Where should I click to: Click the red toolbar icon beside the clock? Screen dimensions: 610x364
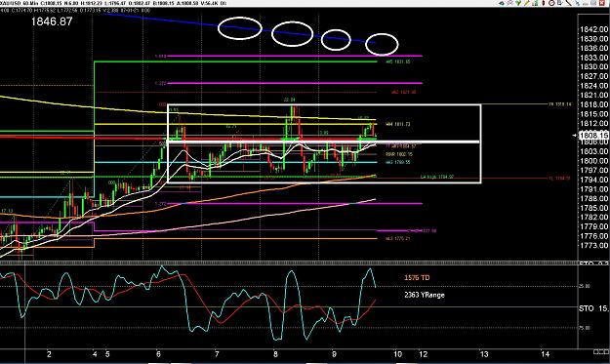[x=544, y=3]
